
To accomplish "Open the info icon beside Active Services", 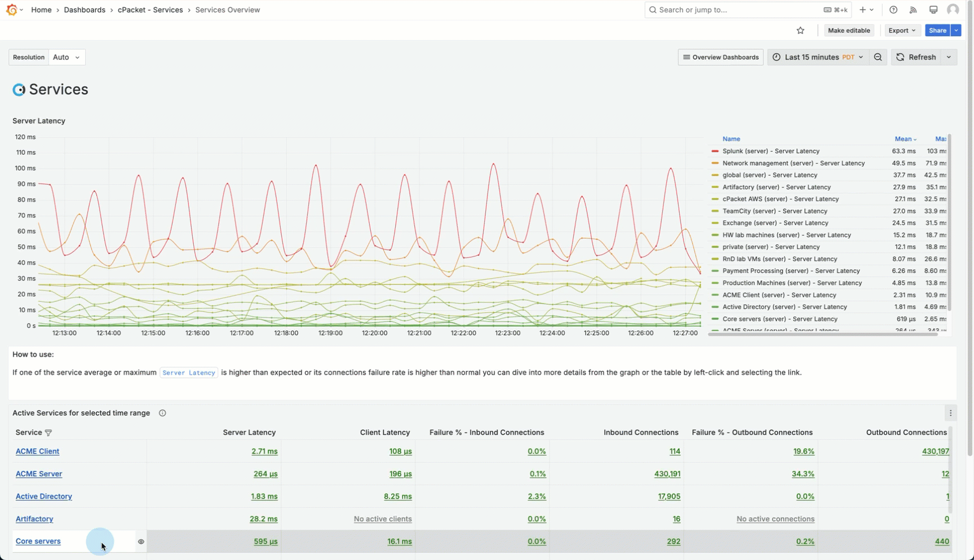I will point(162,413).
